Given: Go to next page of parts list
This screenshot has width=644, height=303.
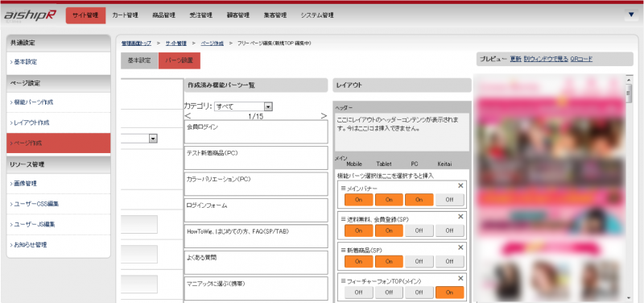Looking at the screenshot, I should tap(324, 116).
